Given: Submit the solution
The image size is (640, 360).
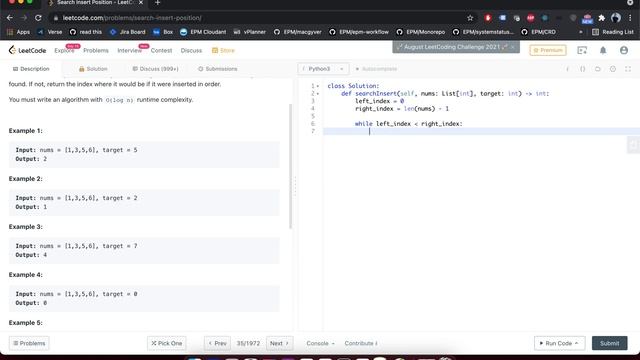Looking at the screenshot, I should (609, 343).
